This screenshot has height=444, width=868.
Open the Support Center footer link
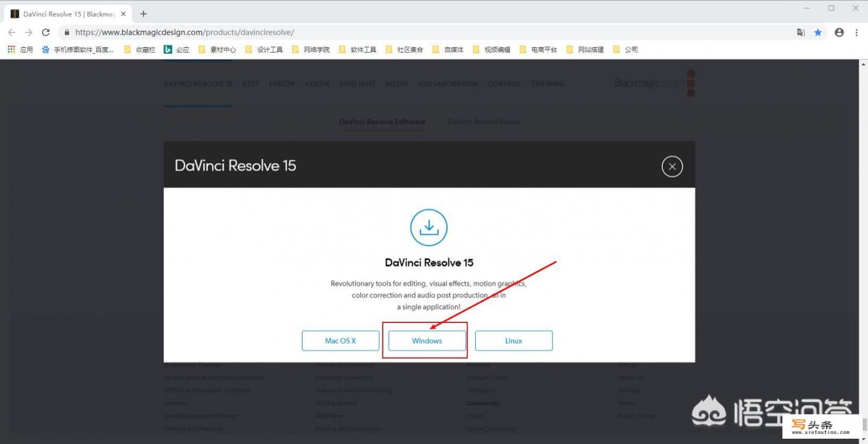click(x=487, y=378)
